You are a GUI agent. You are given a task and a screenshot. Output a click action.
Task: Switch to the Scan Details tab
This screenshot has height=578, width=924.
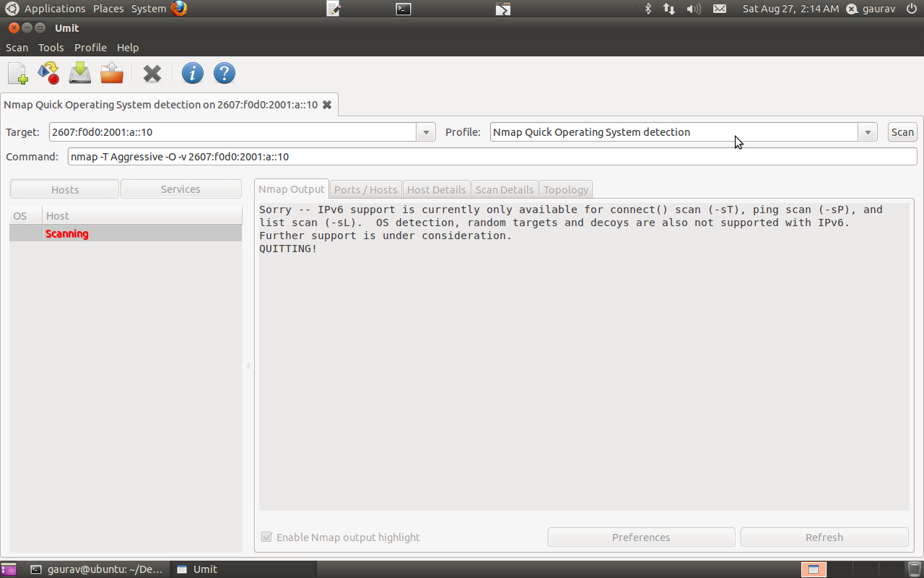click(505, 190)
